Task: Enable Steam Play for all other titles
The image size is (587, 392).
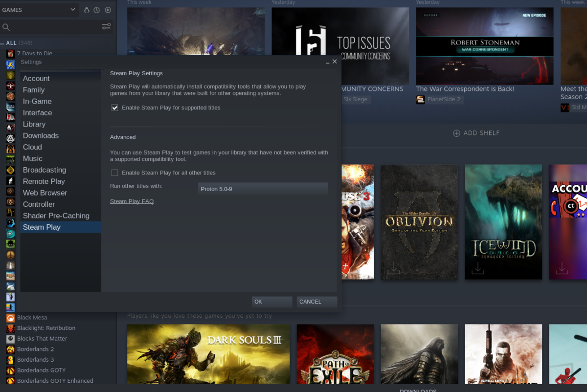Action: point(114,173)
